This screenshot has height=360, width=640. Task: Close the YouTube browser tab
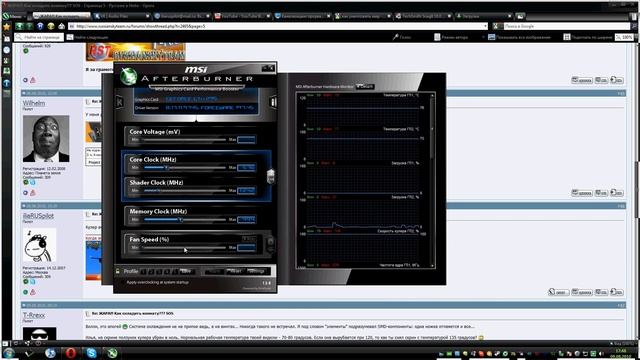268,16
